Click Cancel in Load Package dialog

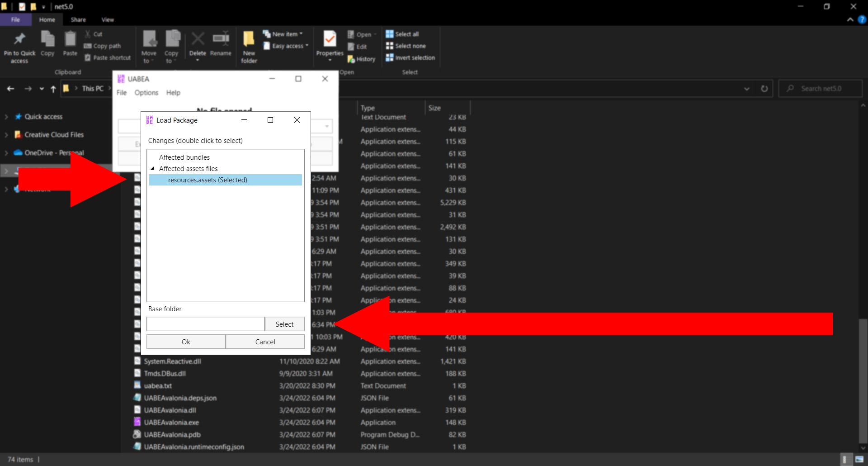click(x=265, y=342)
